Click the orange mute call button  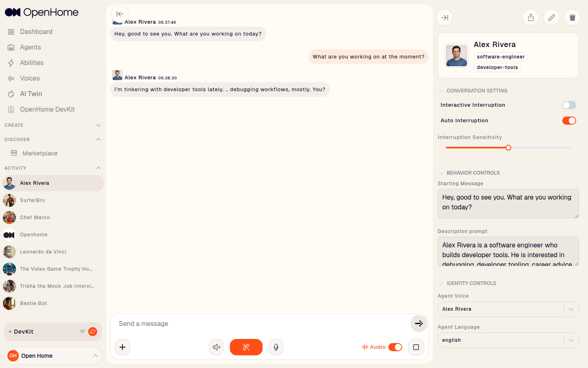[x=246, y=347]
